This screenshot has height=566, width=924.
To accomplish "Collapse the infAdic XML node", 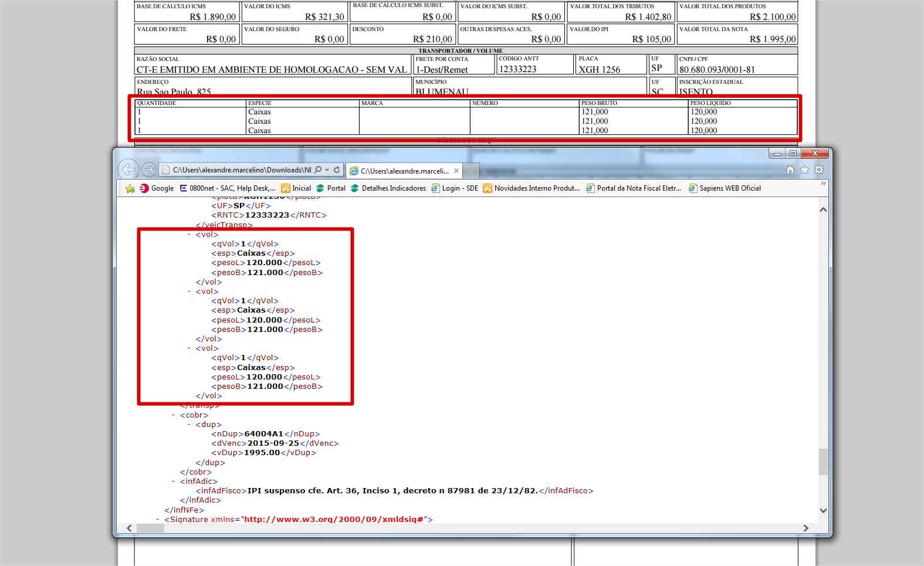I will tap(174, 482).
